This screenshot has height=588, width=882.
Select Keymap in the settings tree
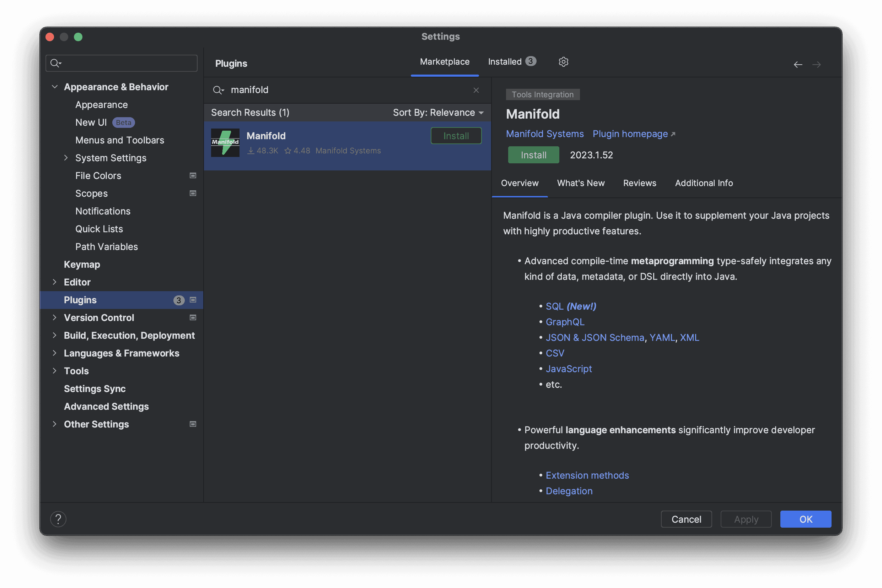[x=82, y=265]
